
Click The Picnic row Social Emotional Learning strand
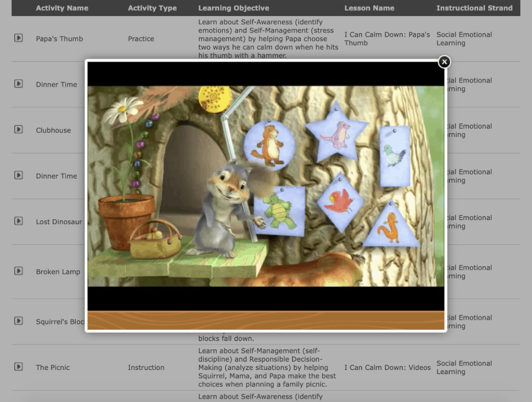coord(464,368)
